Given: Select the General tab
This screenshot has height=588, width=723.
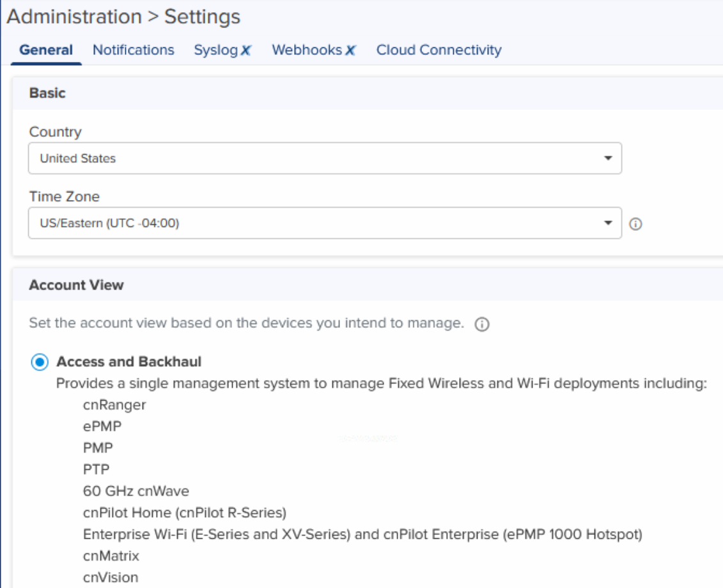Looking at the screenshot, I should (x=46, y=50).
